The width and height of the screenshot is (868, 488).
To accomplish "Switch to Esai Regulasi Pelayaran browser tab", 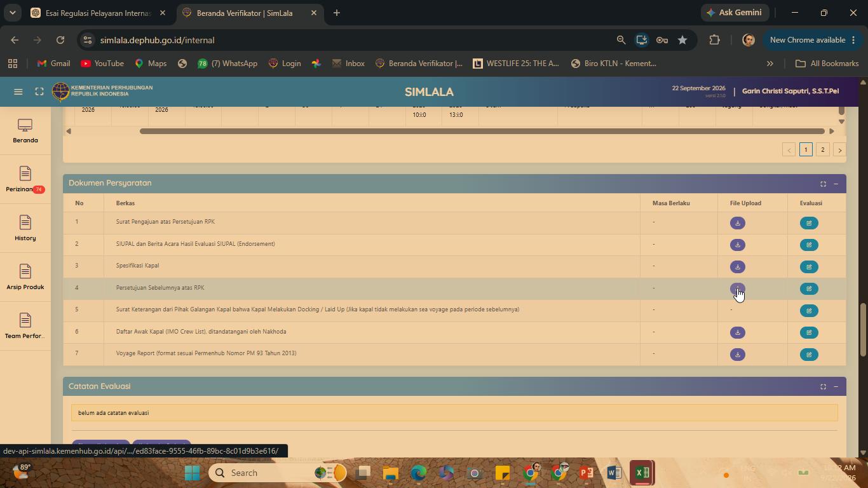I will pos(98,13).
